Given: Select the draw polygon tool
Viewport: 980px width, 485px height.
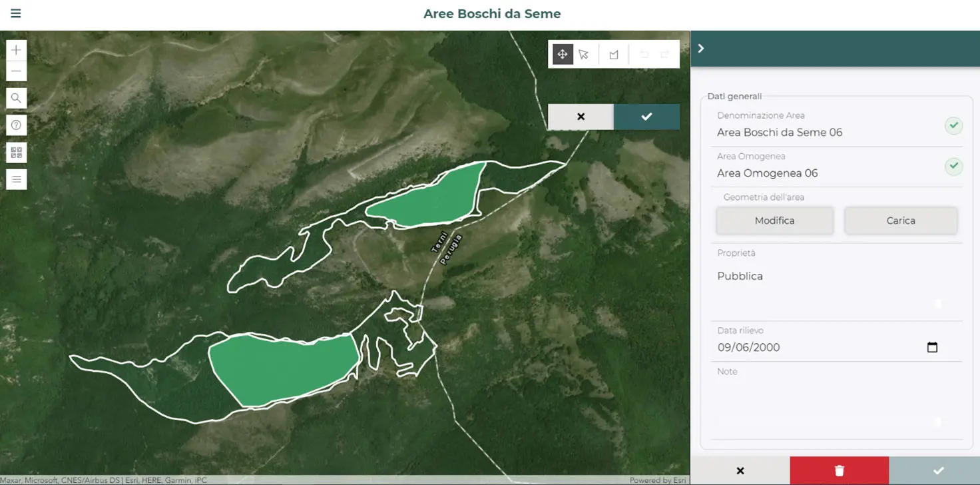Looking at the screenshot, I should [x=614, y=55].
